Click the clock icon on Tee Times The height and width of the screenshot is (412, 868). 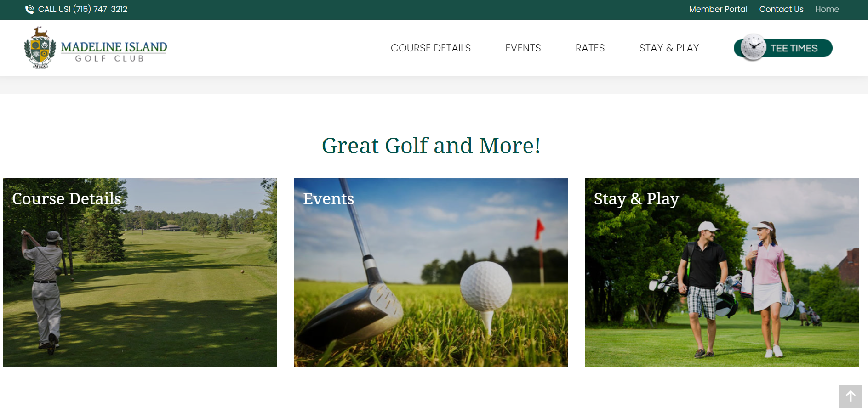[x=753, y=47]
